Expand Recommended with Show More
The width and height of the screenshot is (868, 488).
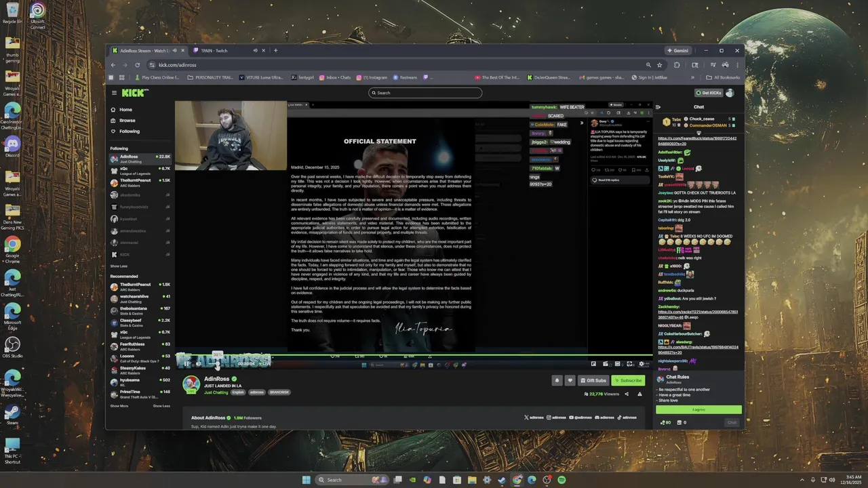[119, 406]
